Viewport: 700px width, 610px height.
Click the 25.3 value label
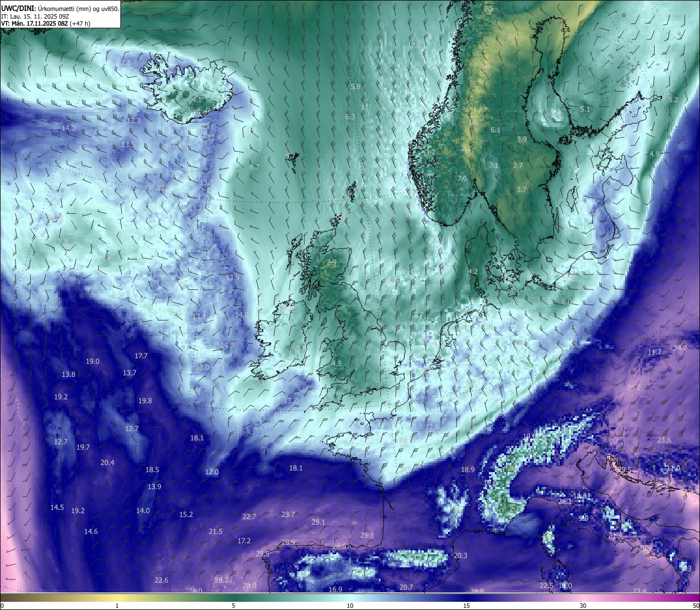367,536
